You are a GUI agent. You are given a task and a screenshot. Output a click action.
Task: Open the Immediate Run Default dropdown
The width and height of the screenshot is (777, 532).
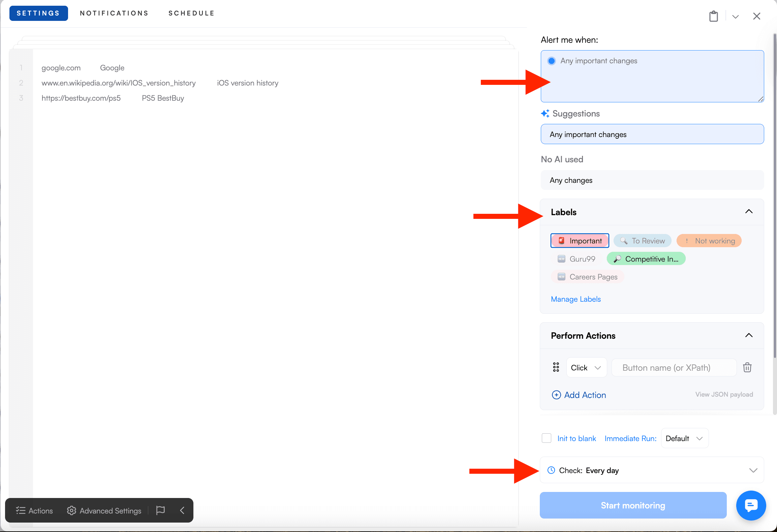684,438
